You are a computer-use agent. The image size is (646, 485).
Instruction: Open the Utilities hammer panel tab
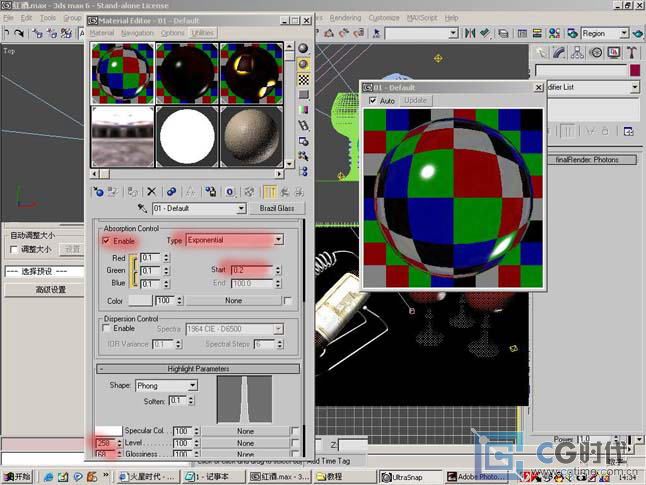click(x=631, y=53)
